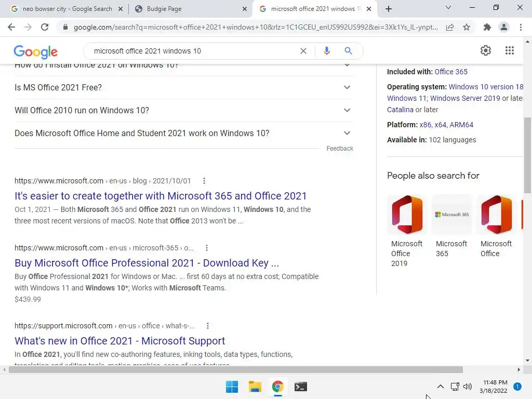Click the Google search input field
Viewport: 532px width, 399px height.
[x=193, y=51]
